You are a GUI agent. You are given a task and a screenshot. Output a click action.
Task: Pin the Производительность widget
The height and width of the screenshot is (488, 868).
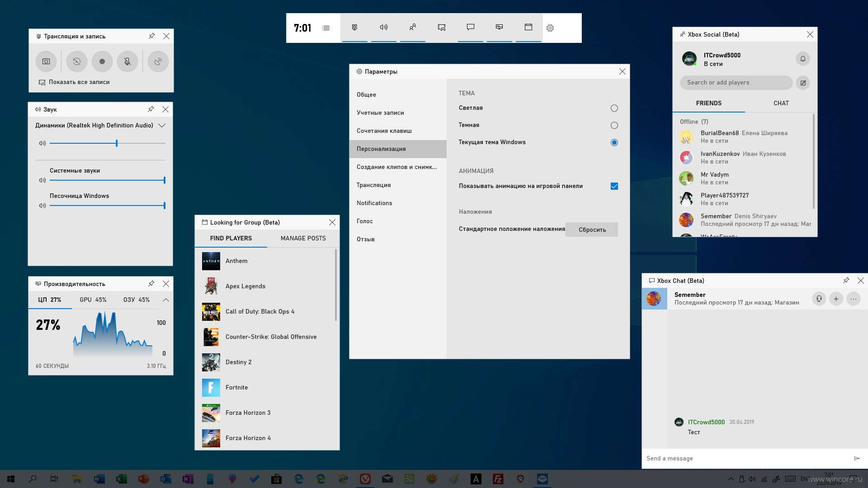(151, 284)
